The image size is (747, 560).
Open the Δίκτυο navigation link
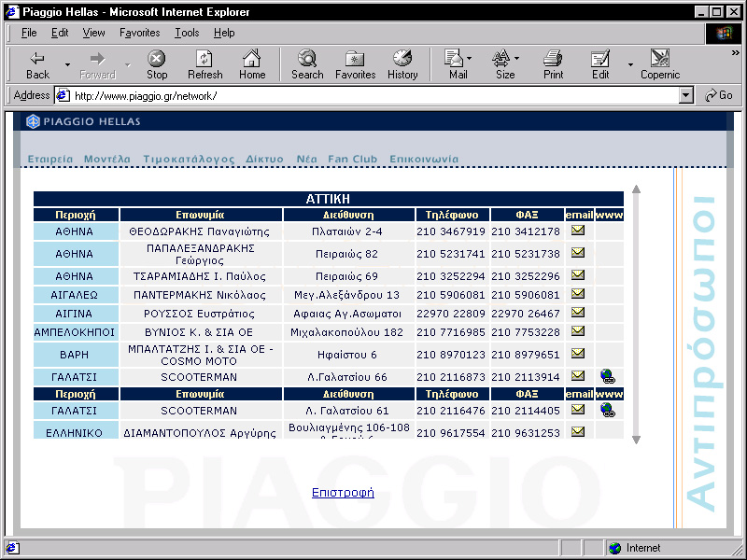(x=264, y=159)
